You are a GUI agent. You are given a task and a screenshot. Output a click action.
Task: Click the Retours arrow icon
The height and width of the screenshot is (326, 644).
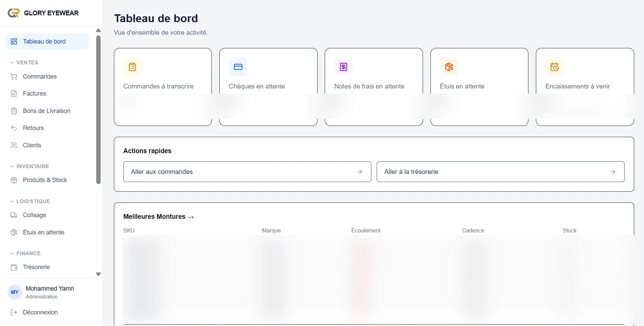tap(14, 128)
